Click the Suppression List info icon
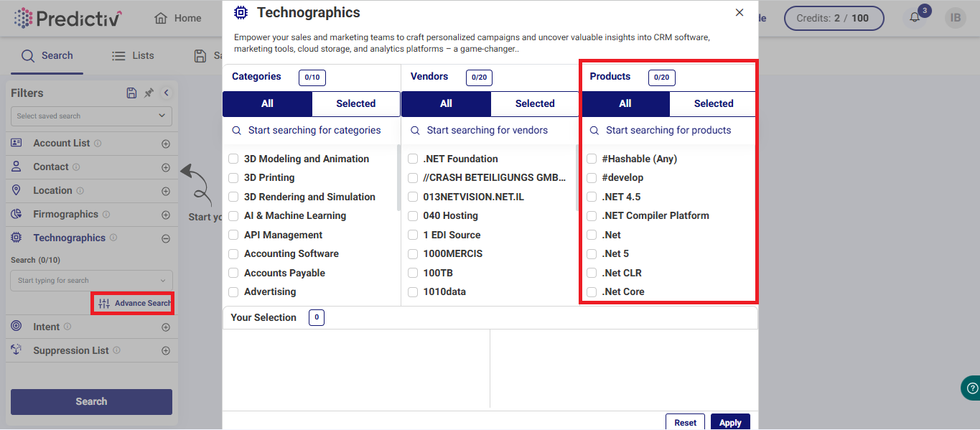The width and height of the screenshot is (980, 430). click(116, 350)
